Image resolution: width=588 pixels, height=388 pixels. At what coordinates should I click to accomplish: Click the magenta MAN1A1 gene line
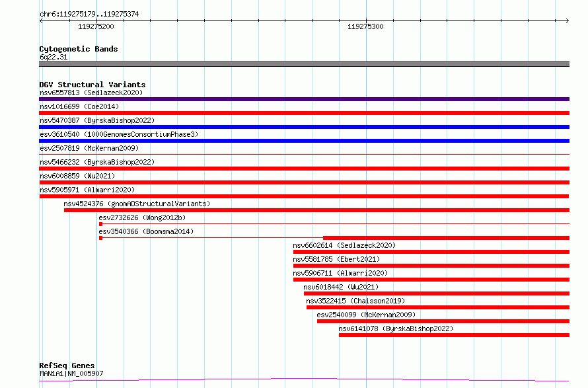(x=304, y=380)
